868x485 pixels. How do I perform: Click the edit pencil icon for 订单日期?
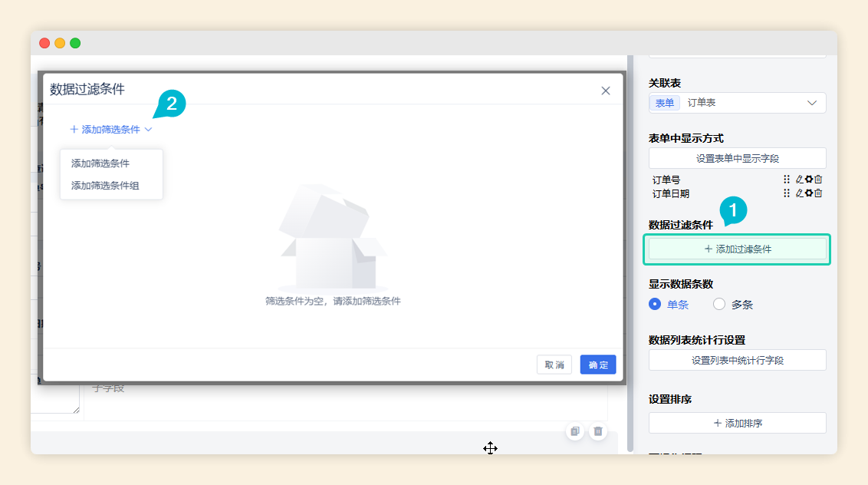(x=799, y=193)
